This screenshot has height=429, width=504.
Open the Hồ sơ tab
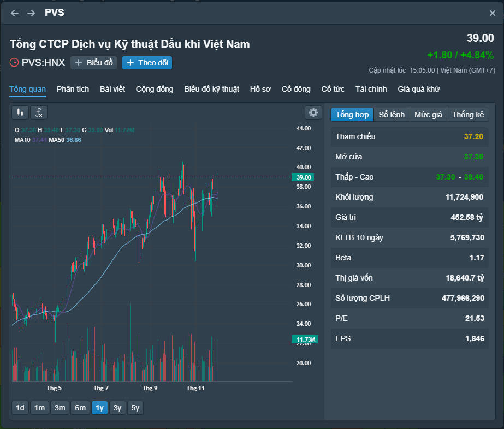(x=260, y=89)
